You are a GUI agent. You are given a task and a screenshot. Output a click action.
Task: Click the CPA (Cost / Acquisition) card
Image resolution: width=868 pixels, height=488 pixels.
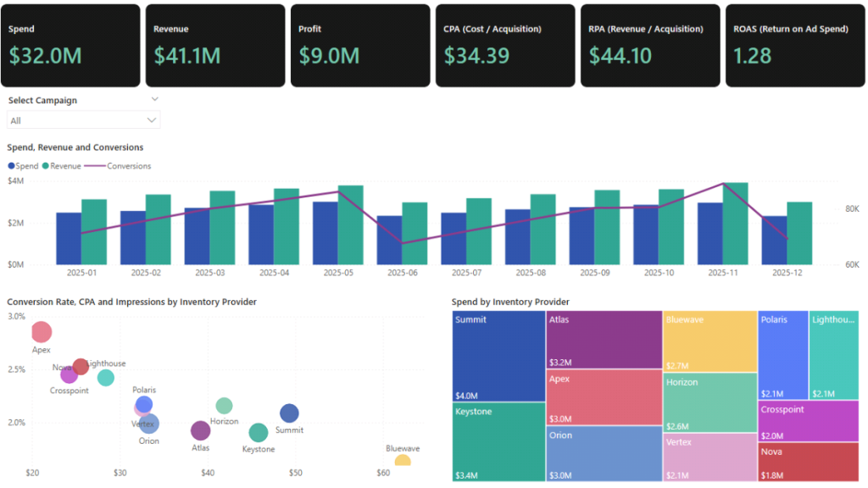click(x=504, y=45)
